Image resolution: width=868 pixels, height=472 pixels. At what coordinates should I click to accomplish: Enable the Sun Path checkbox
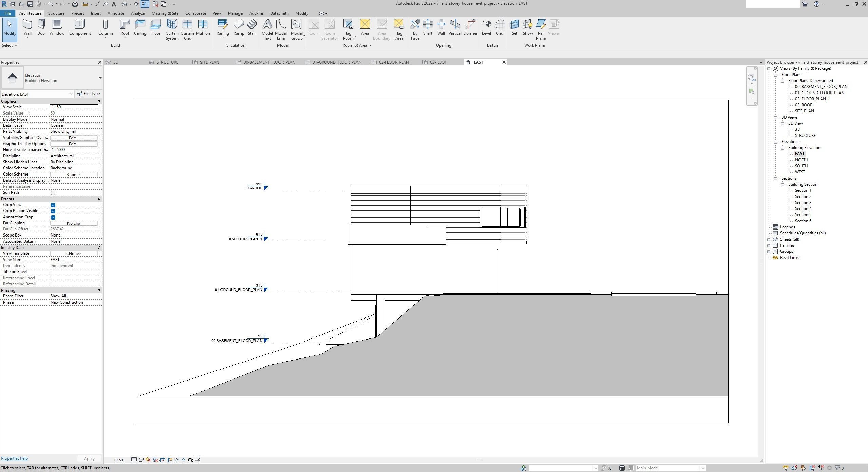click(x=53, y=193)
